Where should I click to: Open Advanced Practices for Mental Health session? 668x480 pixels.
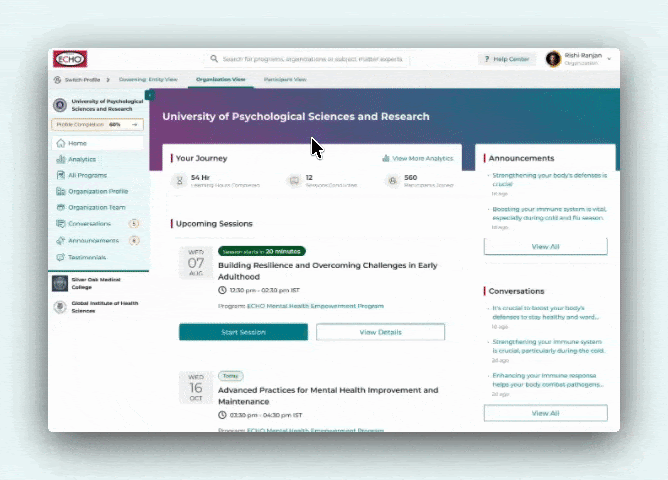pyautogui.click(x=328, y=396)
